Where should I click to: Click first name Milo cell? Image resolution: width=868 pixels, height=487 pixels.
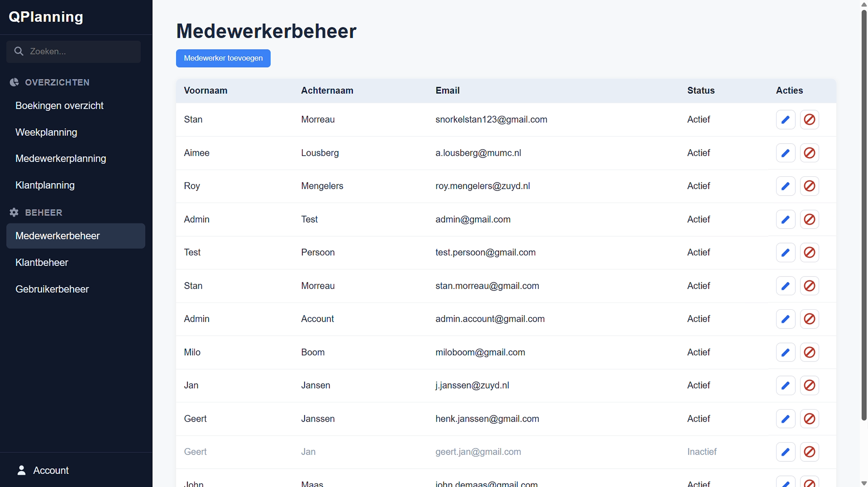192,352
